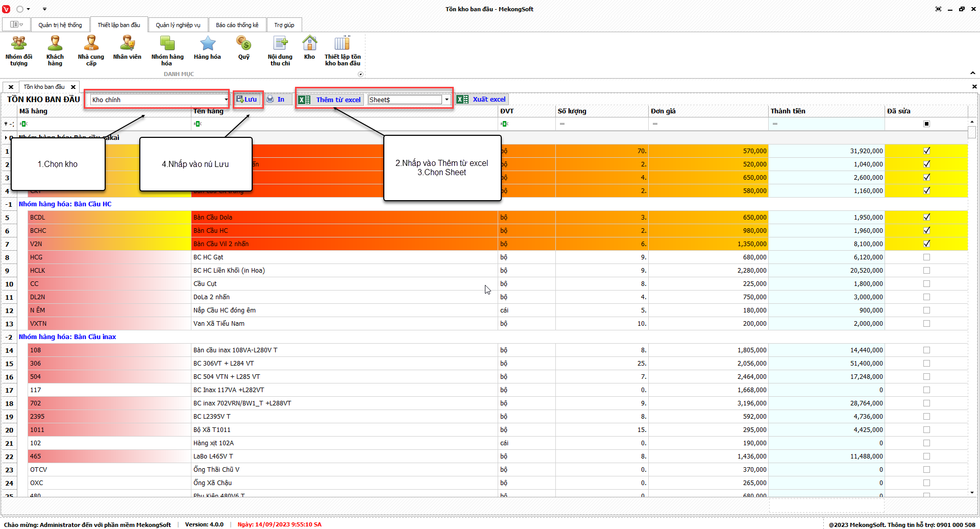The width and height of the screenshot is (980, 529).
Task: Uncheck Đã sửa checkbox for BCDL row
Action: pyautogui.click(x=926, y=217)
